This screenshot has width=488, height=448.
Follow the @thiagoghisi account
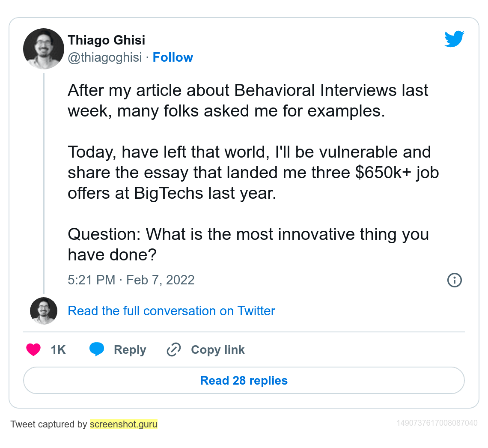pos(173,57)
